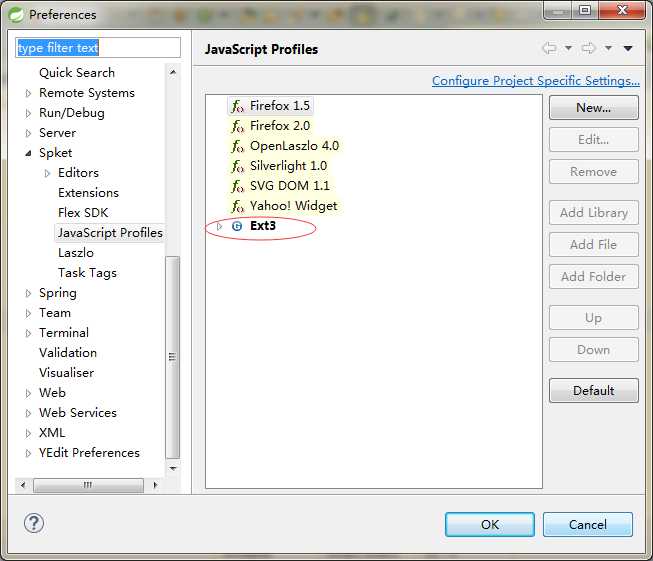653x561 pixels.
Task: Select Quick Search in the tree
Action: (77, 73)
